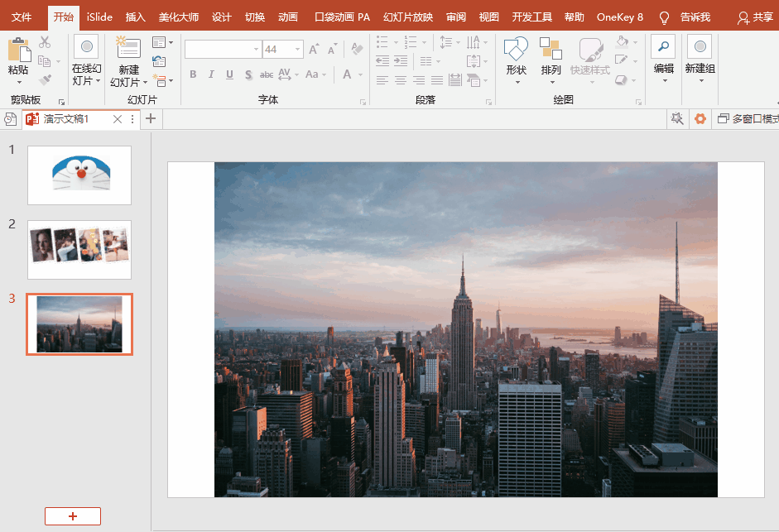Toggle Bold formatting
Screen dimensions: 779x532
pos(193,74)
